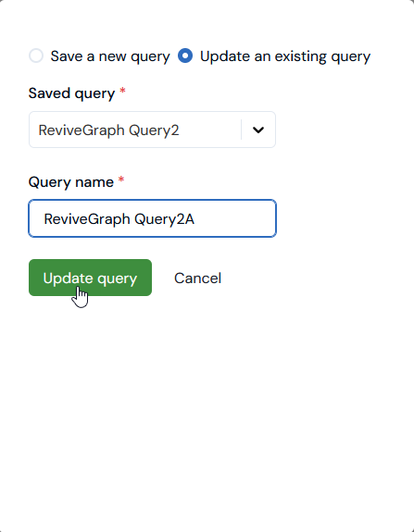Click the filled blue radio dot indicator
Viewport: 414px width, 532px height.
[185, 56]
